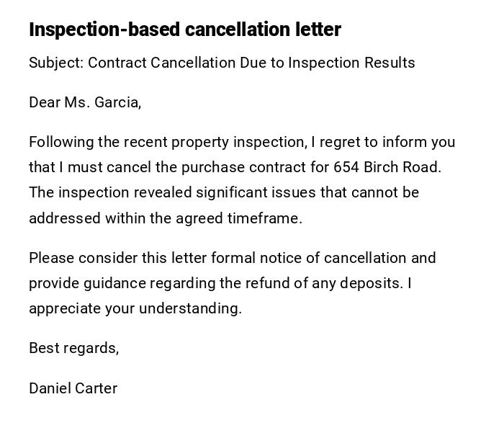
Task: Click the 'Best regards,' closing line
Action: (x=73, y=348)
